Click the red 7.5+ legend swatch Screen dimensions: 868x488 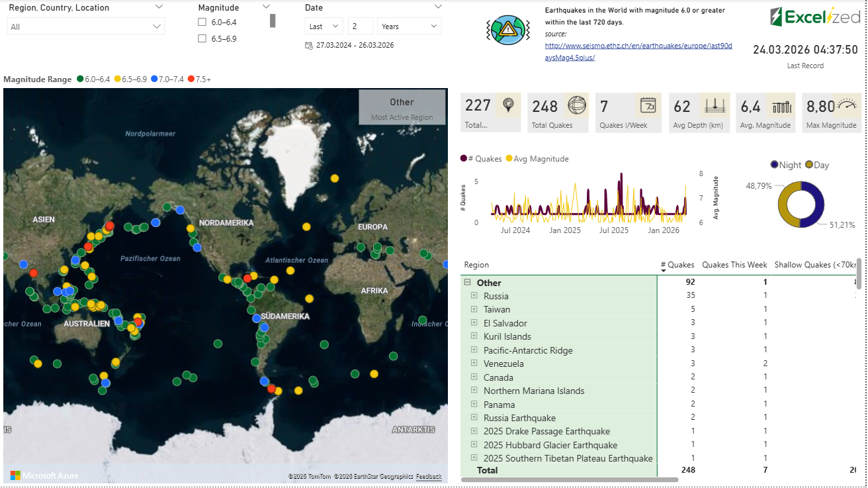pos(191,79)
